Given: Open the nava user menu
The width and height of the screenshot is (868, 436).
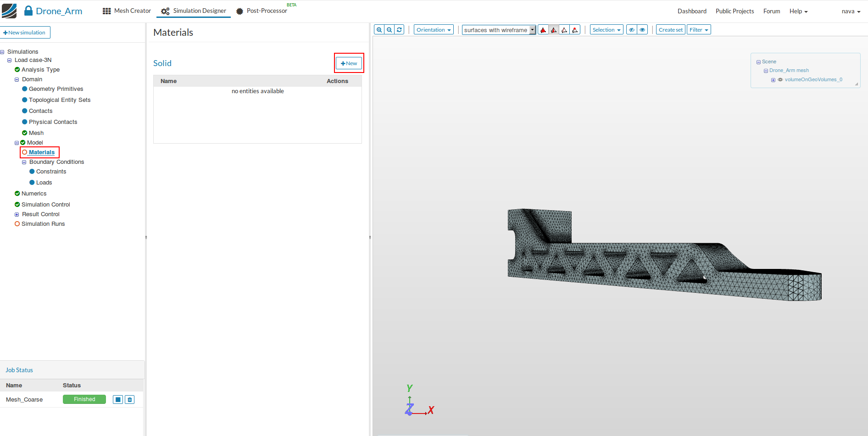Looking at the screenshot, I should 851,11.
